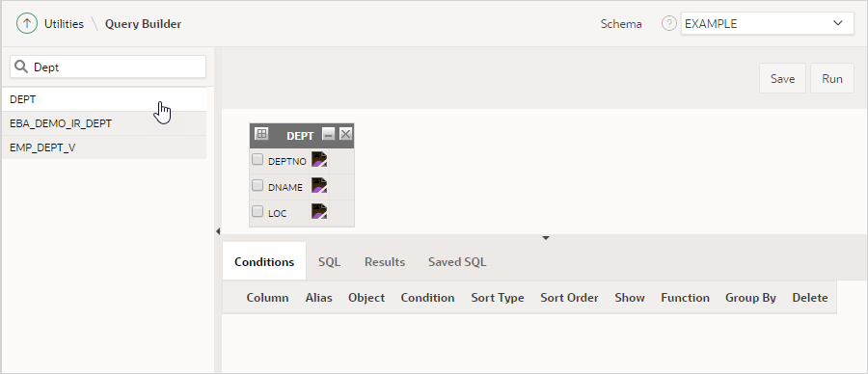Click the Query Builder breadcrumb
Screen dimensions: 868x374
144,24
